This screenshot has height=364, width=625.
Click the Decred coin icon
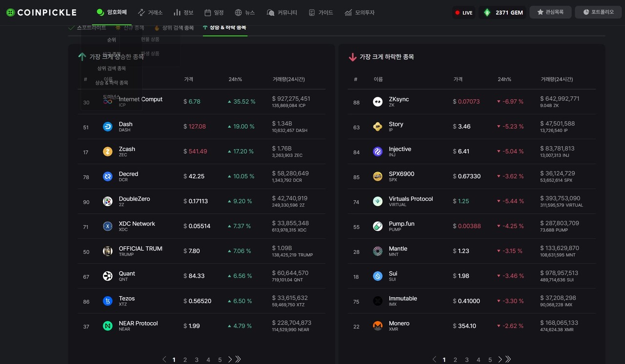click(x=107, y=177)
